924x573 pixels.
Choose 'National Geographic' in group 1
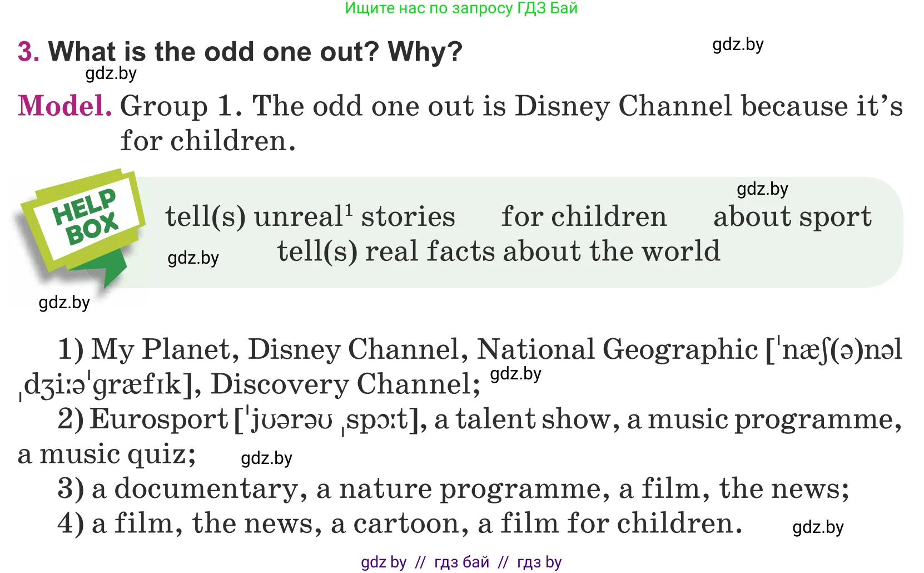click(x=617, y=349)
